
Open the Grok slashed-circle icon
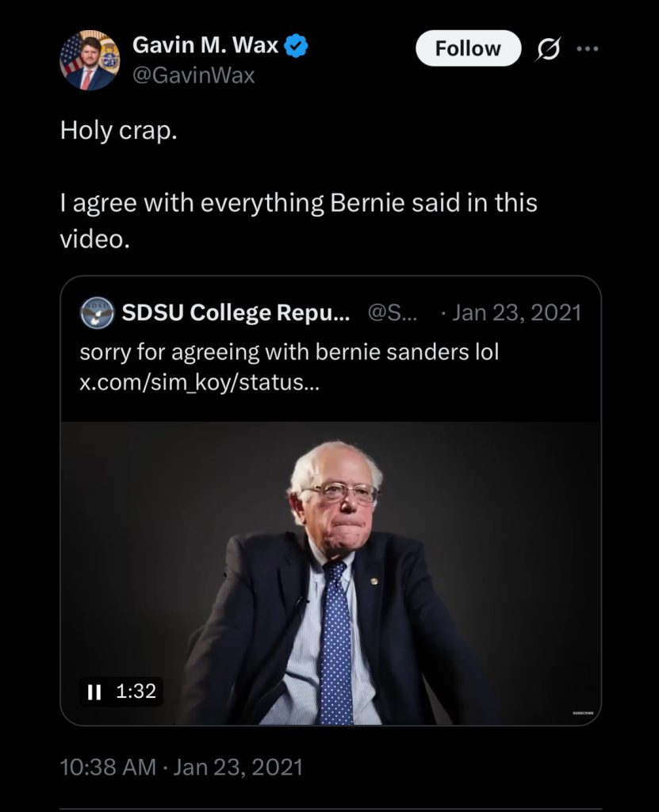click(548, 49)
